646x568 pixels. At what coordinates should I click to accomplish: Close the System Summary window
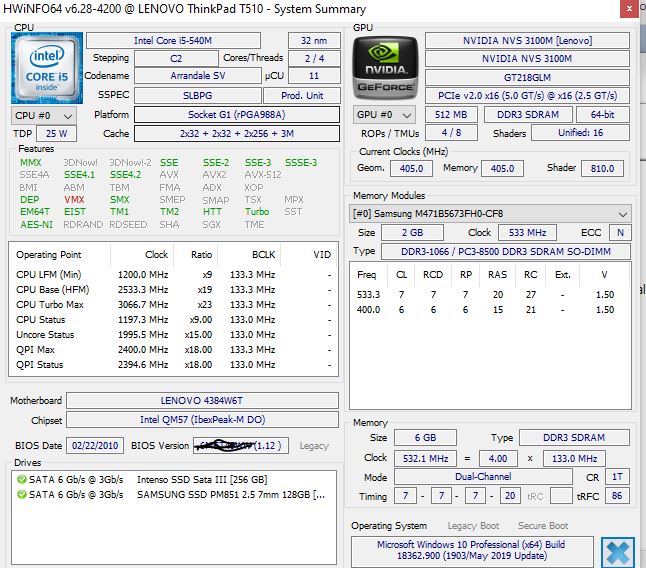click(629, 8)
